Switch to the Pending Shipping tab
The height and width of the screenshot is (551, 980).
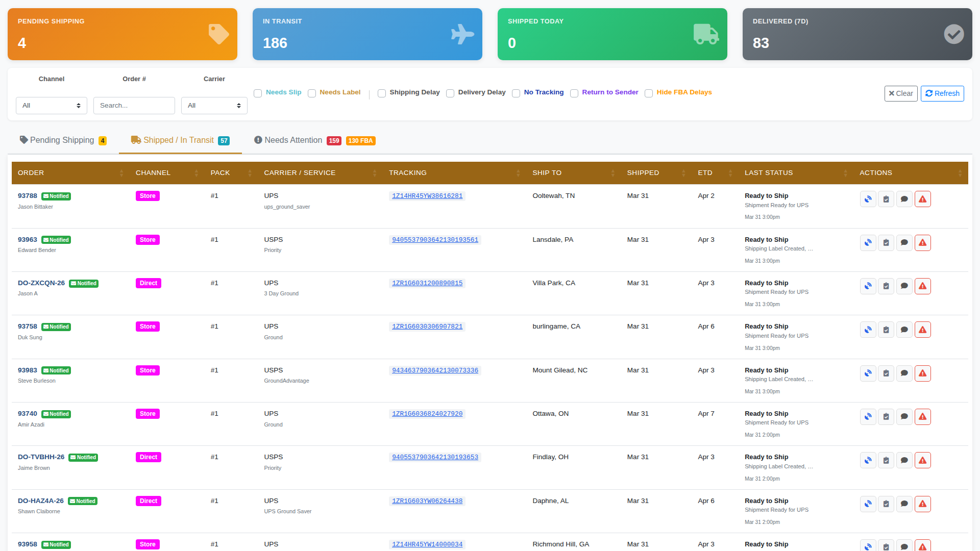(61, 140)
